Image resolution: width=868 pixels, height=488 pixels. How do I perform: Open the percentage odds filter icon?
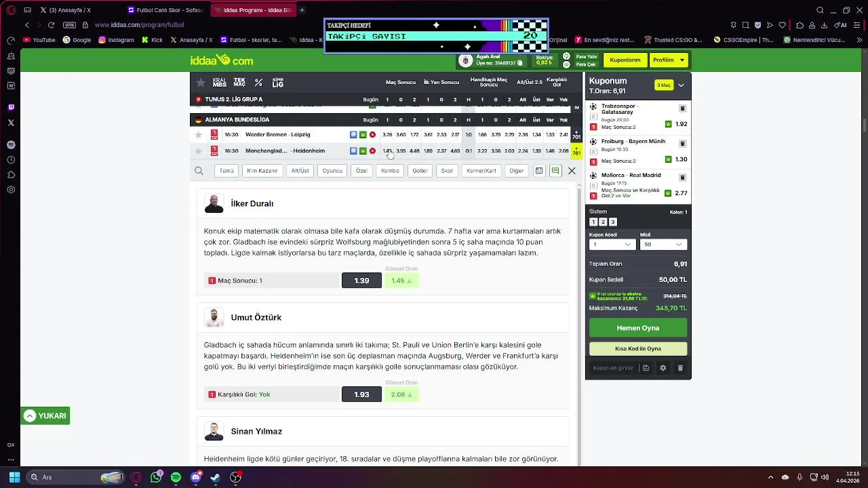pyautogui.click(x=258, y=83)
